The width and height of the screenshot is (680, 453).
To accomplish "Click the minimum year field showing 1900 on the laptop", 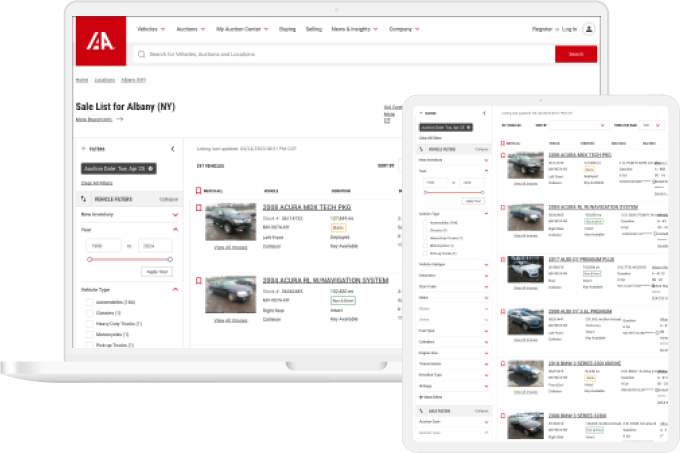I will 104,246.
